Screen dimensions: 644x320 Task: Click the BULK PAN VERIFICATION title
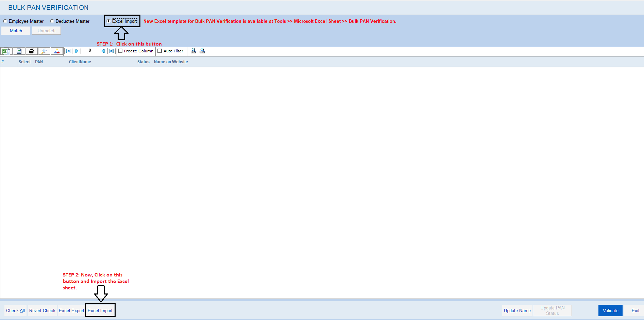pos(48,7)
